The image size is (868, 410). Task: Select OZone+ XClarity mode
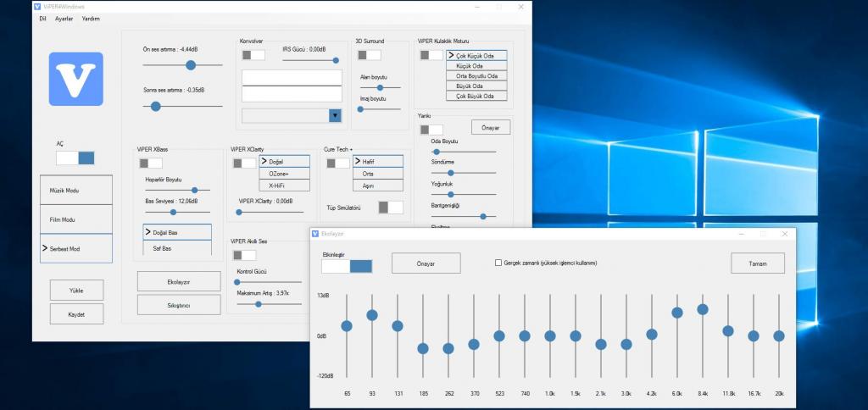[x=285, y=174]
